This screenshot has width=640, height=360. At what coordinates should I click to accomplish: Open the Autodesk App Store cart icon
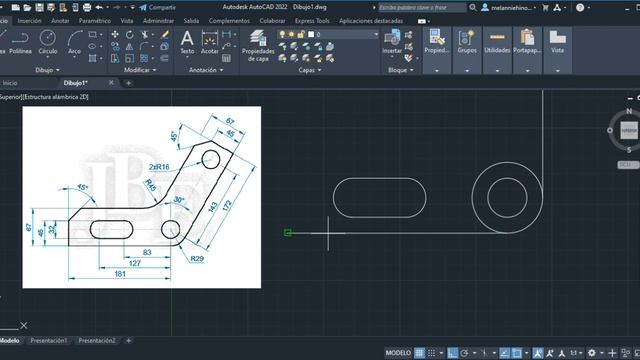(545, 7)
